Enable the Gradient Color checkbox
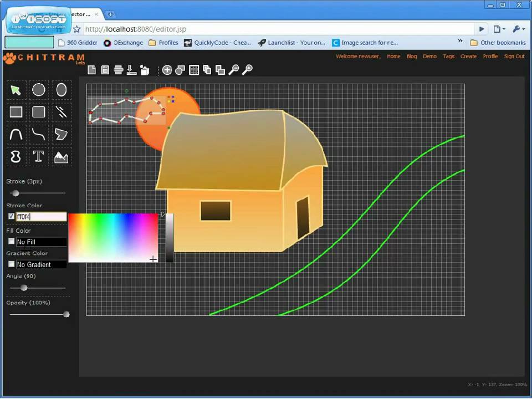The image size is (532, 399). coord(12,264)
